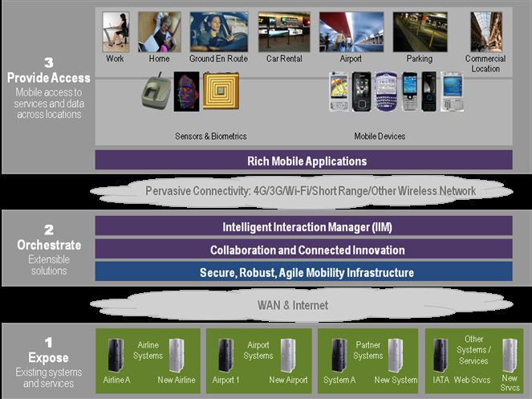Click the "Airline A" server label

coord(116,380)
